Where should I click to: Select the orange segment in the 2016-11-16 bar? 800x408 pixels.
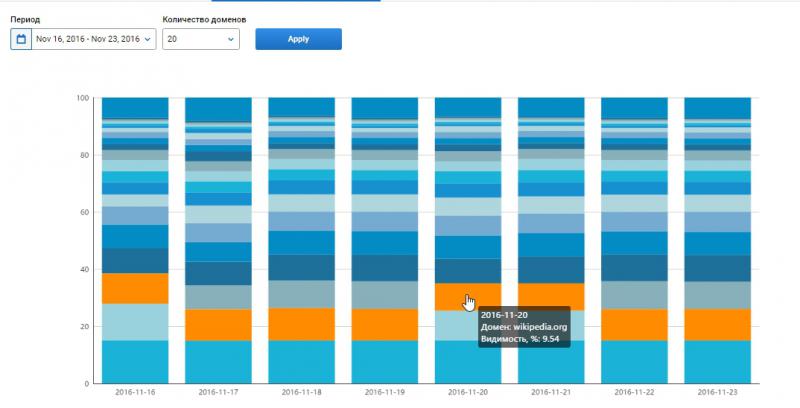[x=135, y=288]
